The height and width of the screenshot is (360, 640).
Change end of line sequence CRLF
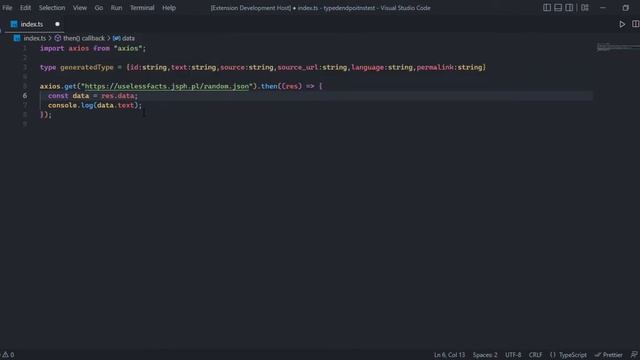coord(535,355)
